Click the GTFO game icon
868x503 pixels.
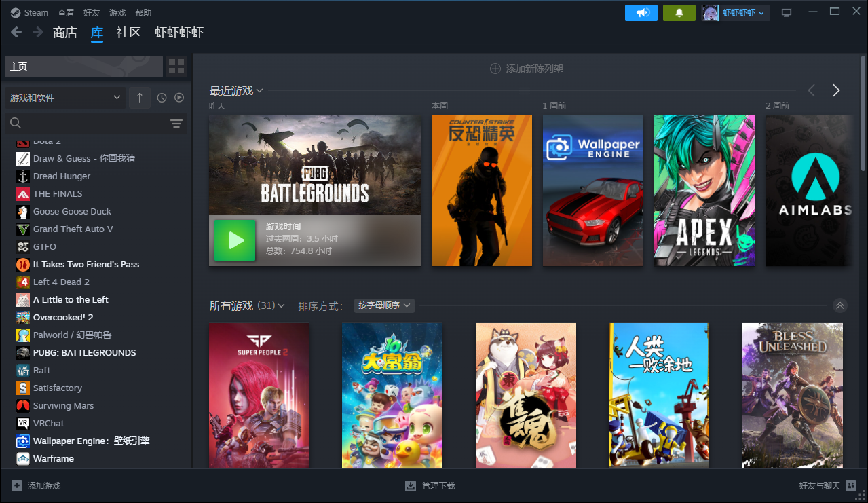pos(23,246)
